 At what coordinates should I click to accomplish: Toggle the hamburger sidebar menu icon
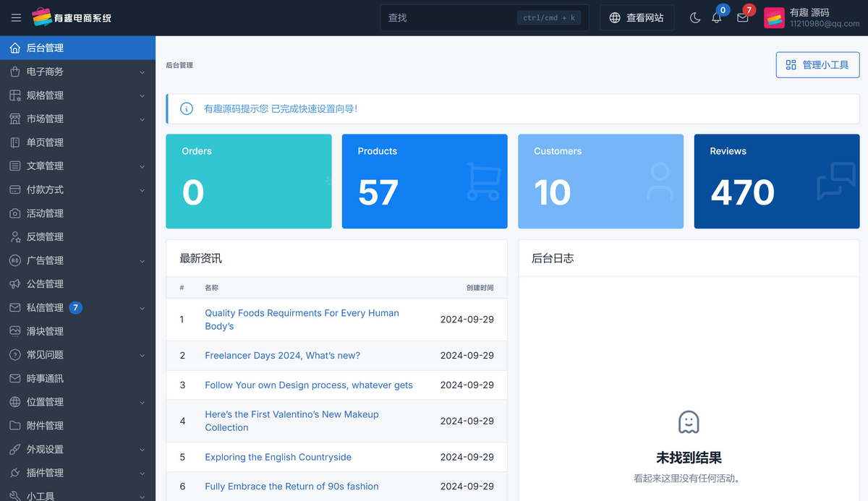click(x=16, y=18)
